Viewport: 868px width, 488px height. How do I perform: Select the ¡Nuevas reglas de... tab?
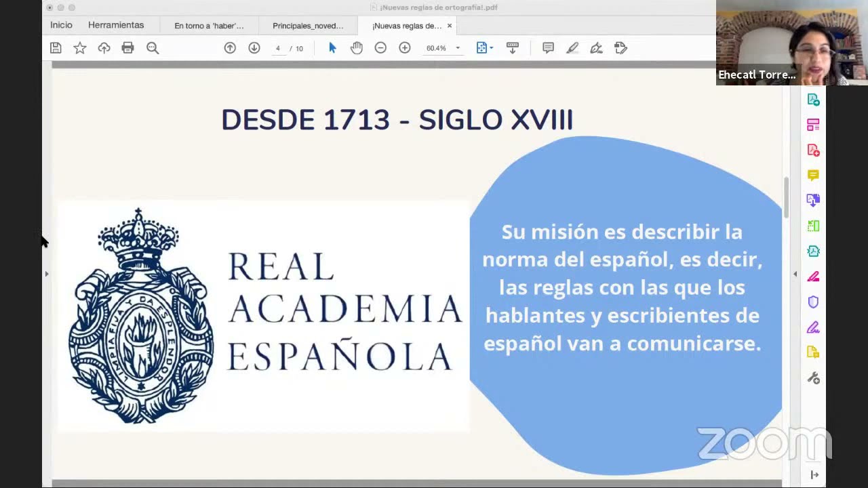(407, 26)
